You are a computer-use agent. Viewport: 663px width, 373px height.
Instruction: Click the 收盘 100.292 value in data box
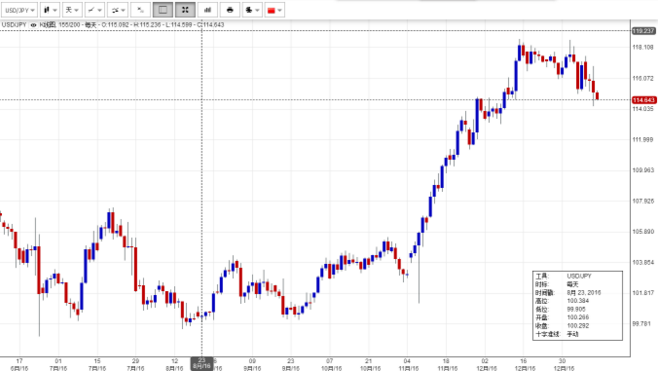[x=578, y=326]
